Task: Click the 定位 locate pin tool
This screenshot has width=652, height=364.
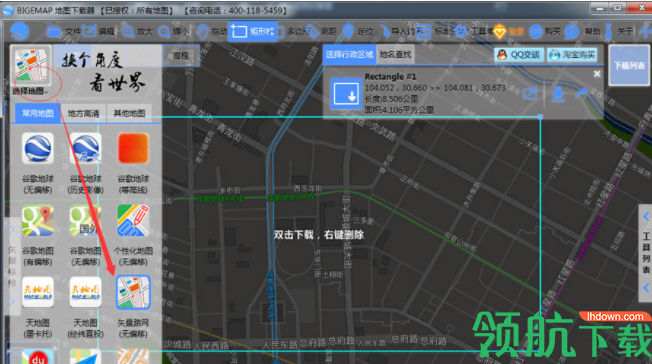Action: [357, 31]
